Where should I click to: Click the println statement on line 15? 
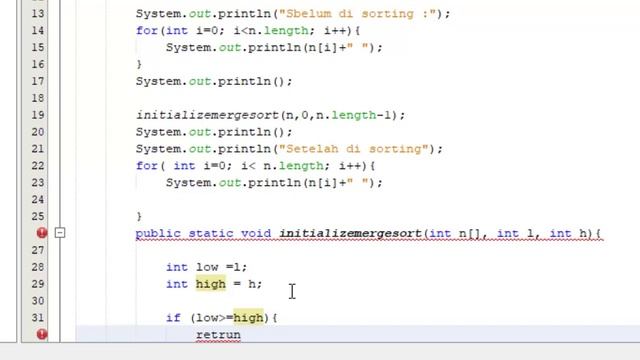click(274, 48)
